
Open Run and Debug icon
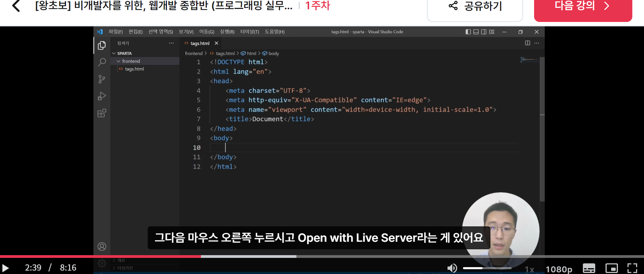tap(102, 96)
